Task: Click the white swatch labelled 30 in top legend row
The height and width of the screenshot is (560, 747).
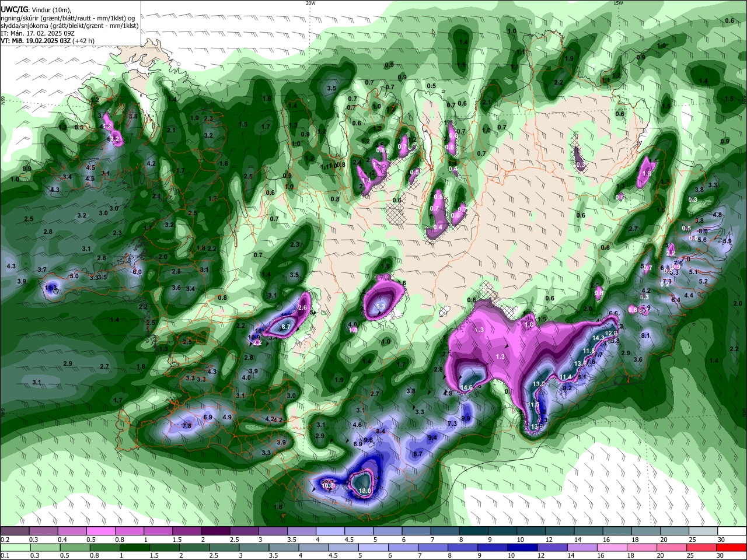Action: click(x=732, y=531)
